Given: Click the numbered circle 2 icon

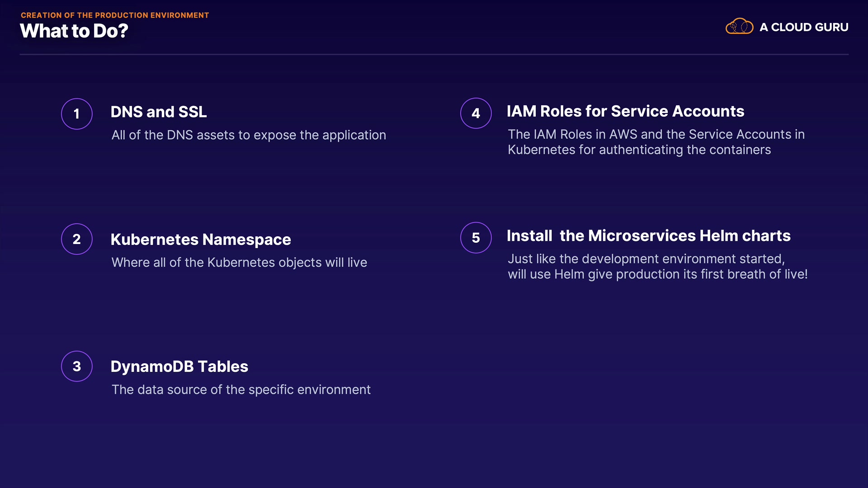Looking at the screenshot, I should tap(77, 239).
